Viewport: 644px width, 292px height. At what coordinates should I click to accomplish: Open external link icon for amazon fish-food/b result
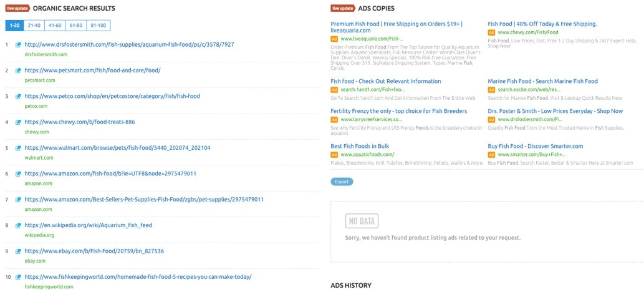tap(18, 173)
